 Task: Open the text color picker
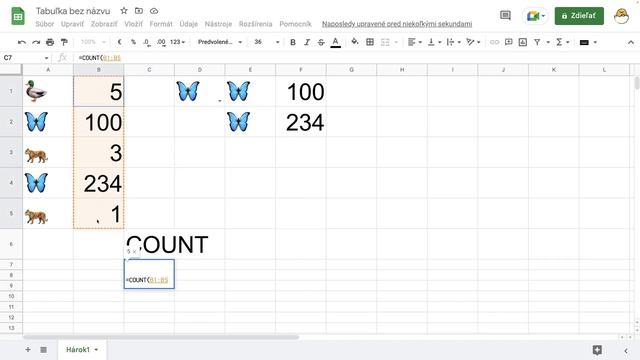[x=336, y=42]
